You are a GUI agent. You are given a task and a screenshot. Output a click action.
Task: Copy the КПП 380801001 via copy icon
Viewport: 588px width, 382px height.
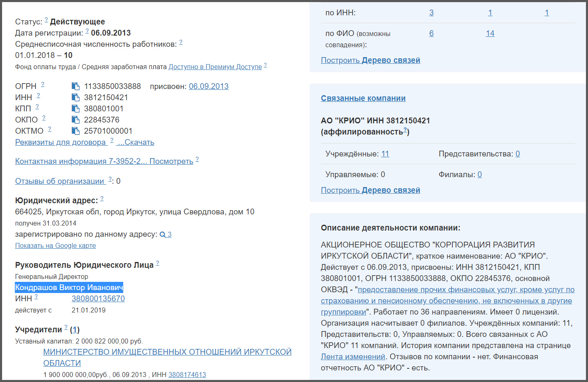76,108
